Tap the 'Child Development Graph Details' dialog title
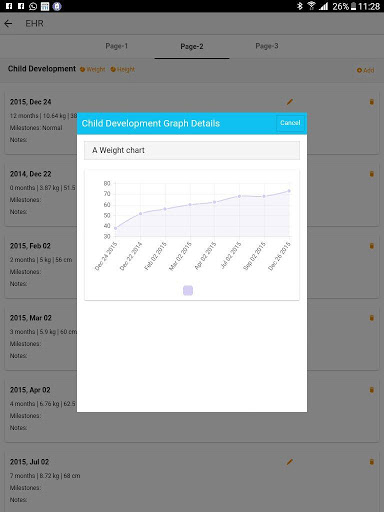The image size is (384, 512). pos(151,123)
